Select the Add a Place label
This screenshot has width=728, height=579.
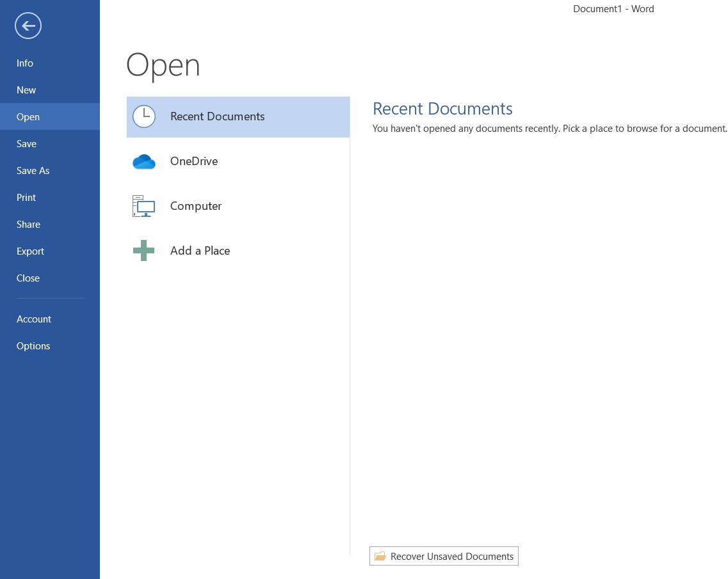pyautogui.click(x=200, y=251)
